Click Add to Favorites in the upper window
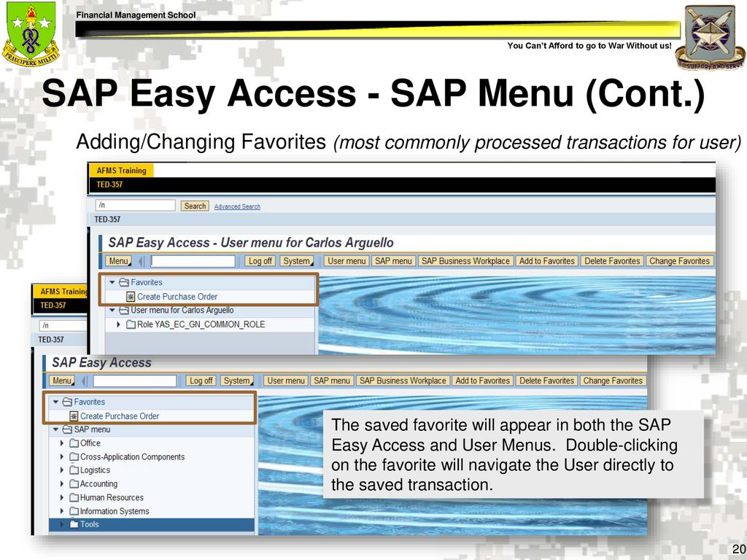747x560 pixels. pyautogui.click(x=547, y=261)
